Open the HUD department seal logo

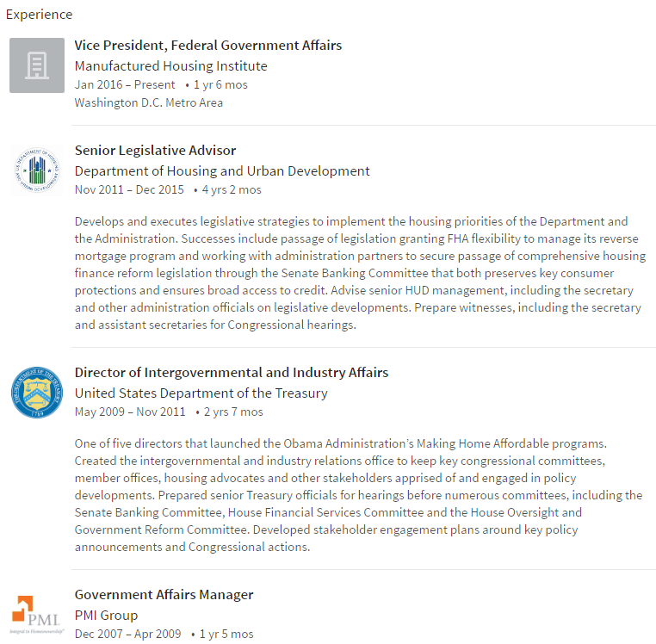[x=37, y=170]
